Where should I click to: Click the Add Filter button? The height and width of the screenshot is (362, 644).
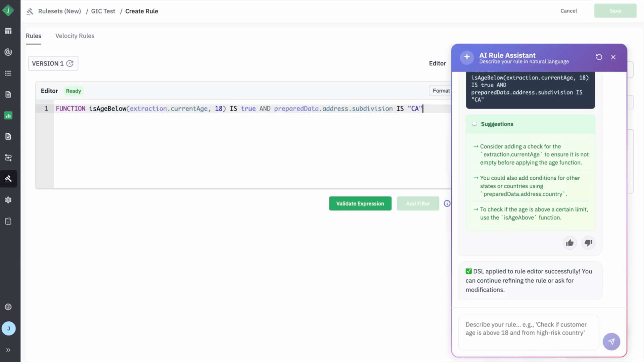(x=418, y=203)
